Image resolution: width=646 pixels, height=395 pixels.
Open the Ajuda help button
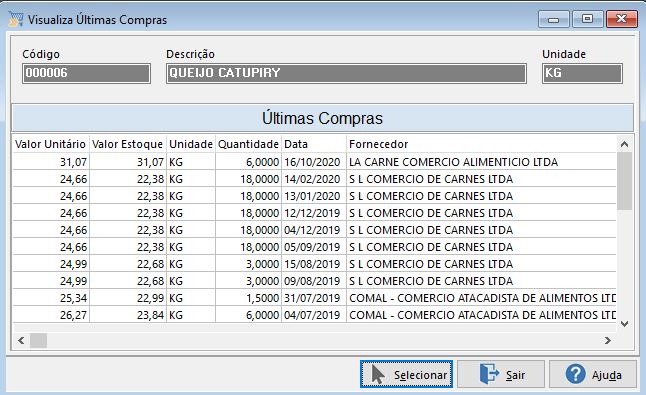[x=593, y=374]
